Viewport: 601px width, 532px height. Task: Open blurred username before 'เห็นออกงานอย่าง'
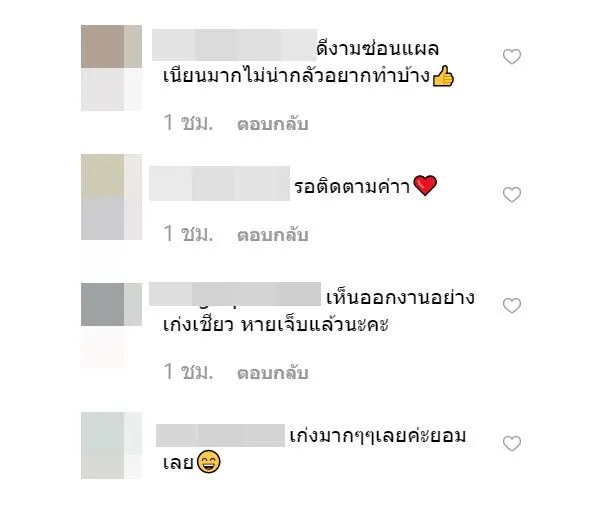(x=235, y=294)
